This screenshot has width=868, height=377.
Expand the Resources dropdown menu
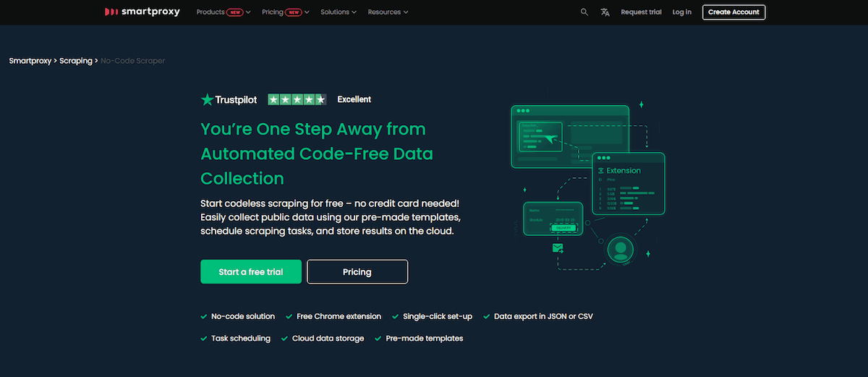click(388, 12)
